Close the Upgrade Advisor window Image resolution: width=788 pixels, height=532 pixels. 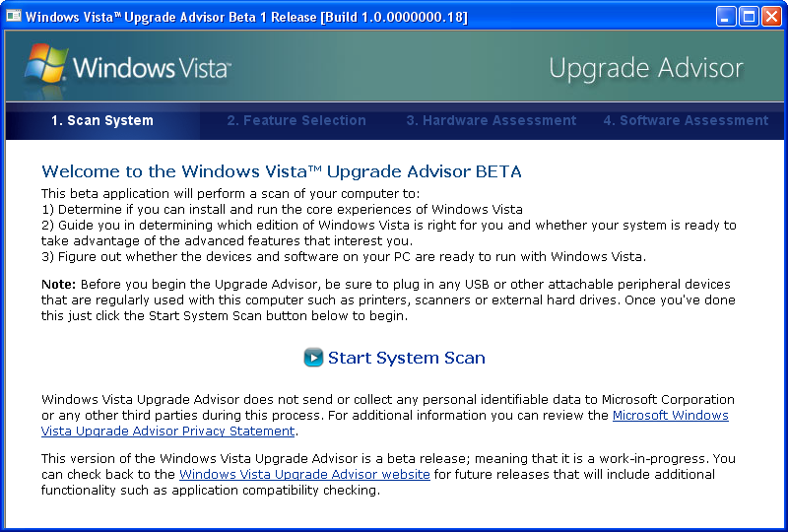coord(771,17)
